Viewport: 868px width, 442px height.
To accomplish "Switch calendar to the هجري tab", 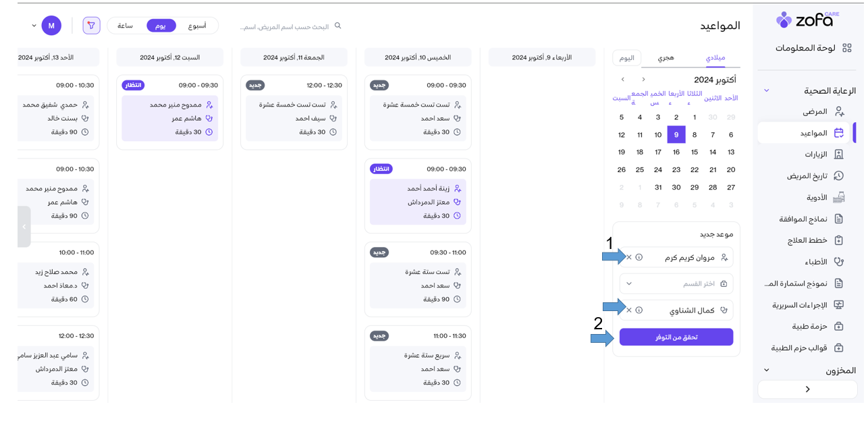I will 666,58.
